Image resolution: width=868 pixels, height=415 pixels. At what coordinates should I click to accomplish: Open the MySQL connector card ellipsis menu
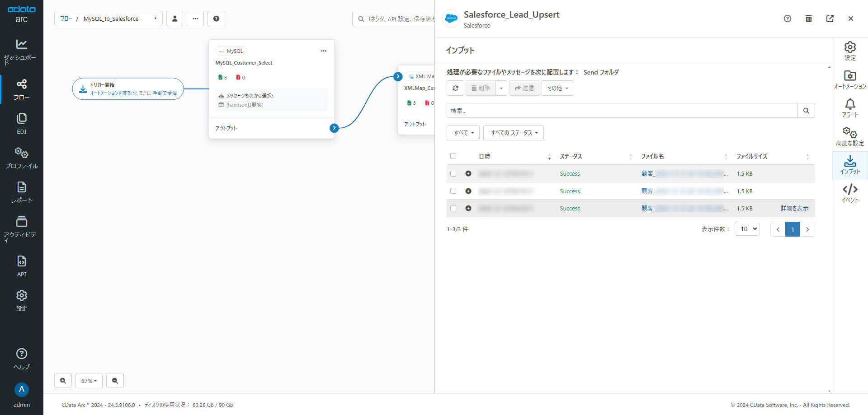pos(324,51)
